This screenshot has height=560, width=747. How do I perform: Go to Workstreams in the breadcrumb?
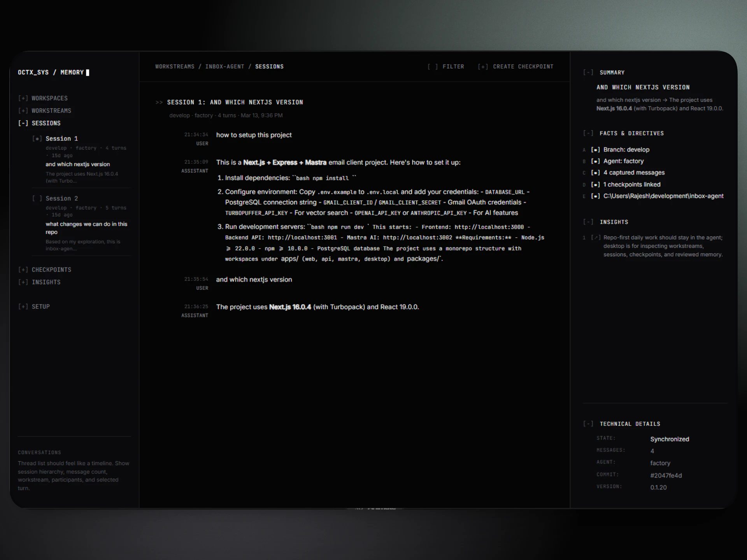click(175, 67)
